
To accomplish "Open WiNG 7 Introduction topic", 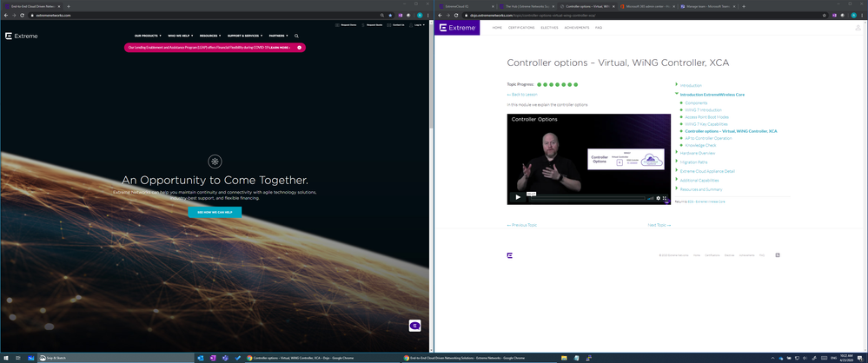I will (x=703, y=110).
